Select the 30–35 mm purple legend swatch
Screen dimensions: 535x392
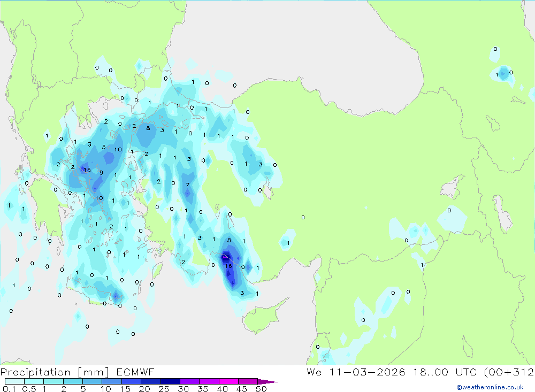coord(189,381)
